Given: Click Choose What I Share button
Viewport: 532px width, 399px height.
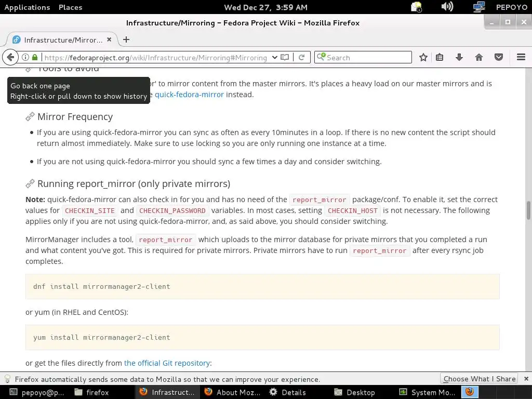Looking at the screenshot, I should 479,379.
